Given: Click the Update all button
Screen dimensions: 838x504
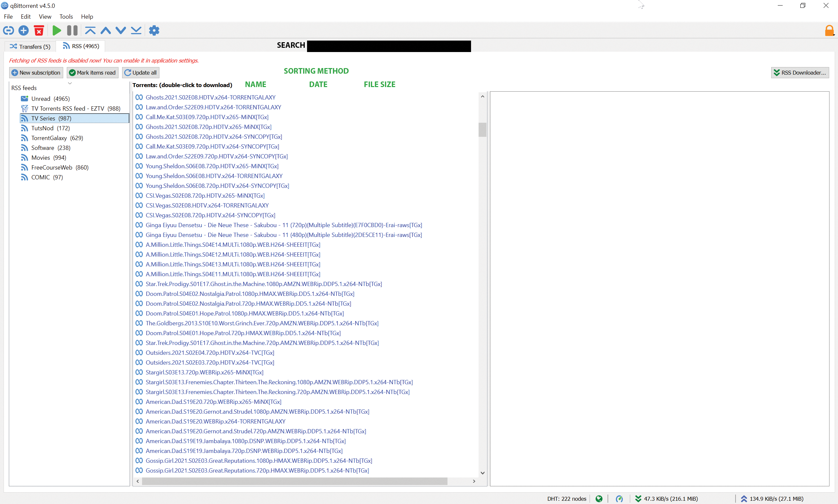Looking at the screenshot, I should click(140, 72).
